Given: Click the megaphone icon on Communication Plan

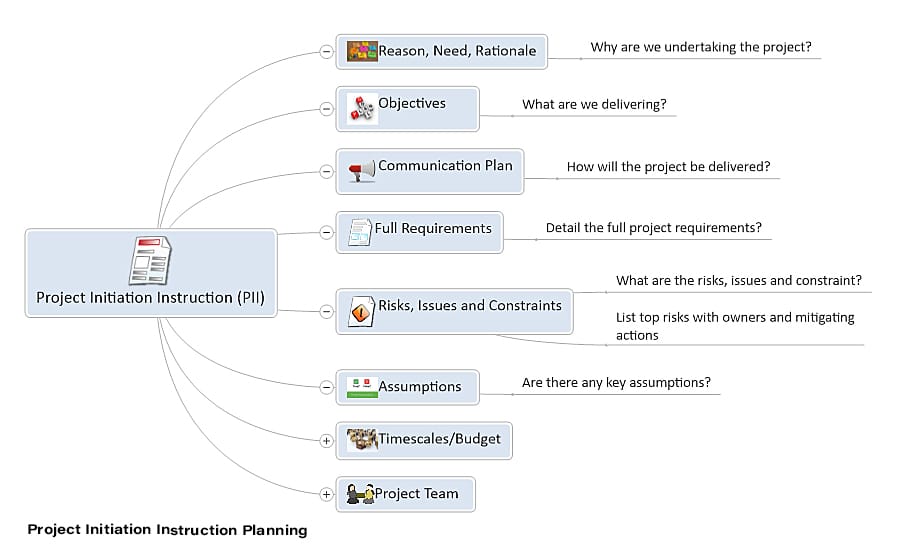Looking at the screenshot, I should (x=362, y=171).
